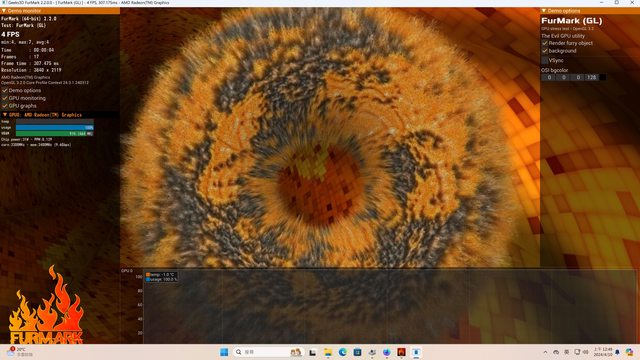Open the Copilot icon at taskbar end
Image resolution: width=640 pixels, height=360 pixels.
tap(629, 352)
